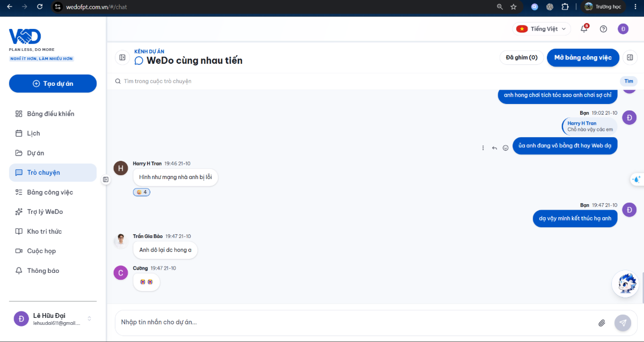644x342 pixels.
Task: Focus the Tìm trong cuộc trò chuyện field
Action: [365, 81]
